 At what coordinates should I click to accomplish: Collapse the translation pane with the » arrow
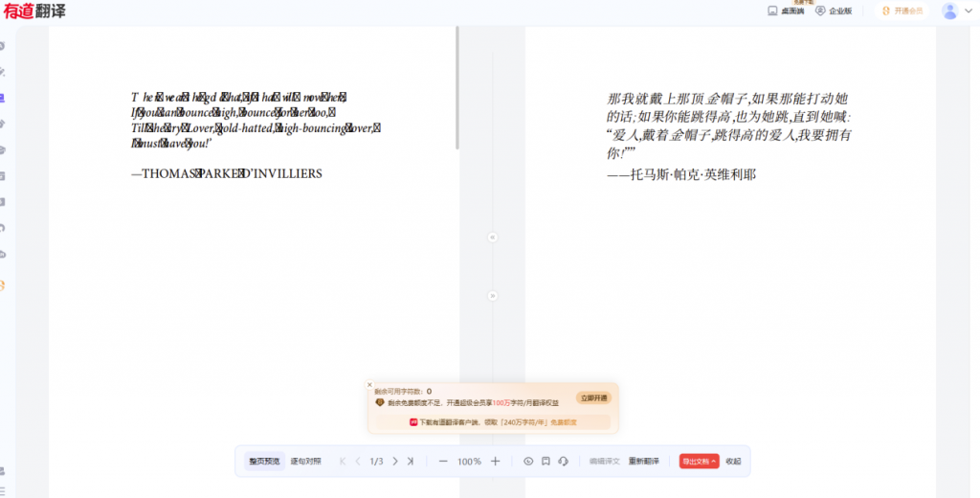(x=493, y=296)
